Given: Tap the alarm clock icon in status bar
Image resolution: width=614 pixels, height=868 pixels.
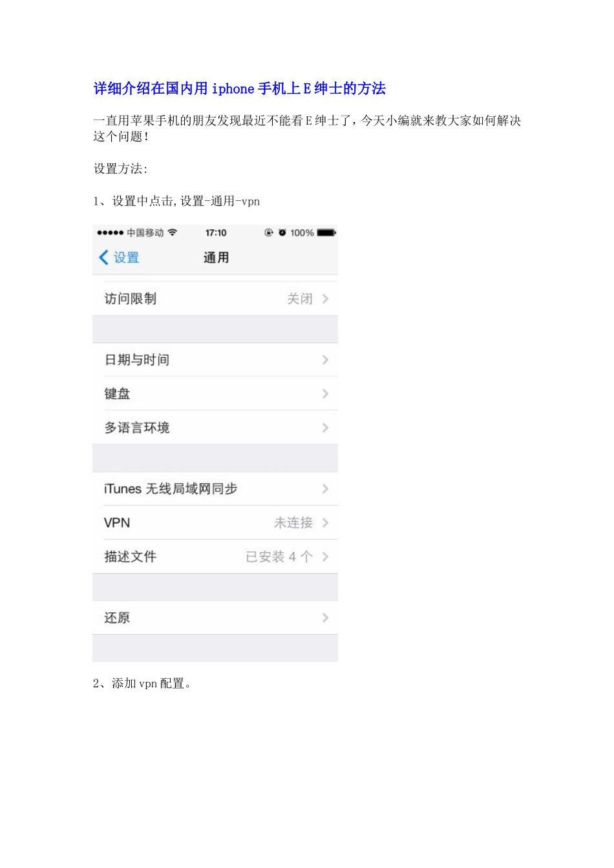Looking at the screenshot, I should [282, 232].
